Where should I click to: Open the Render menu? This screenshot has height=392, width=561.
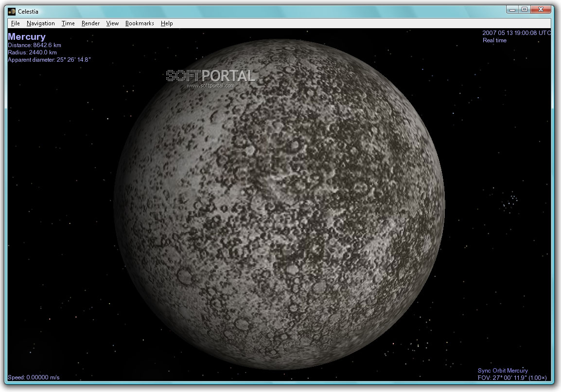tap(90, 23)
